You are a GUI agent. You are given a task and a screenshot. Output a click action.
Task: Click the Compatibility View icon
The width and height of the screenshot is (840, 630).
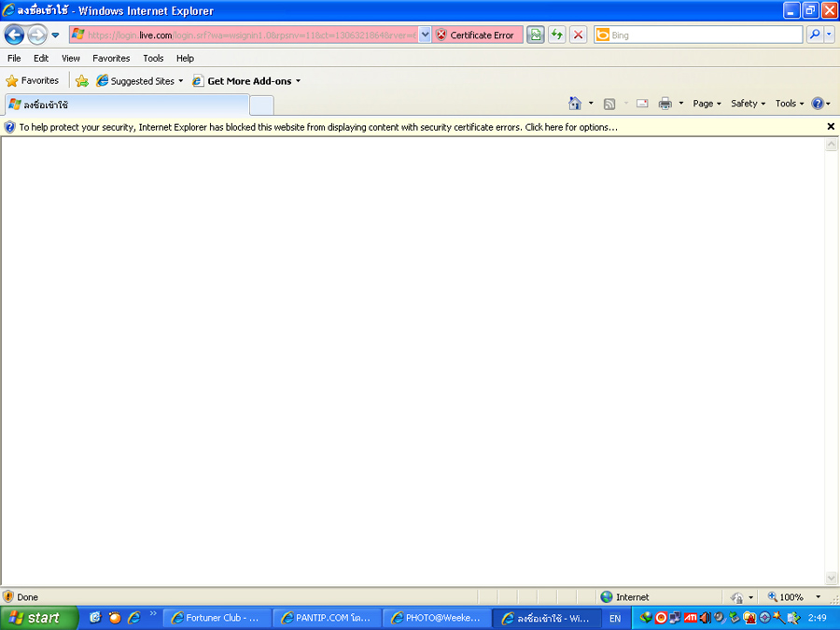tap(535, 35)
